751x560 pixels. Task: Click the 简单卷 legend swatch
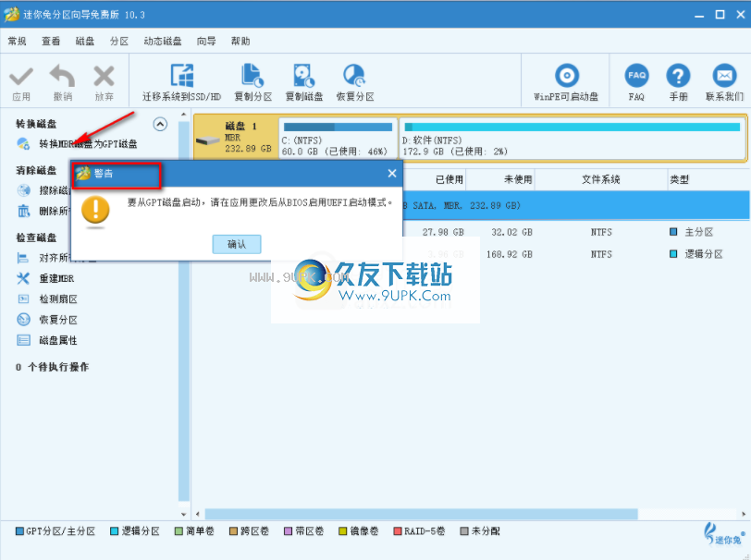(179, 531)
